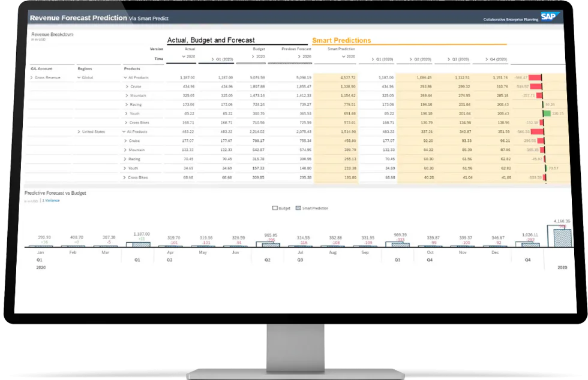Select the G/L Account column header
The width and height of the screenshot is (588, 380).
[x=41, y=68]
